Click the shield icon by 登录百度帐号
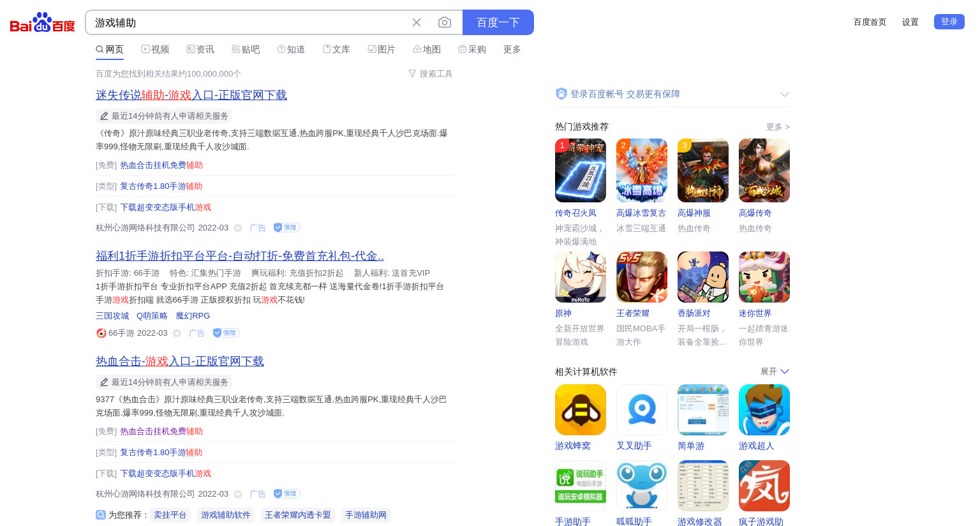 561,94
